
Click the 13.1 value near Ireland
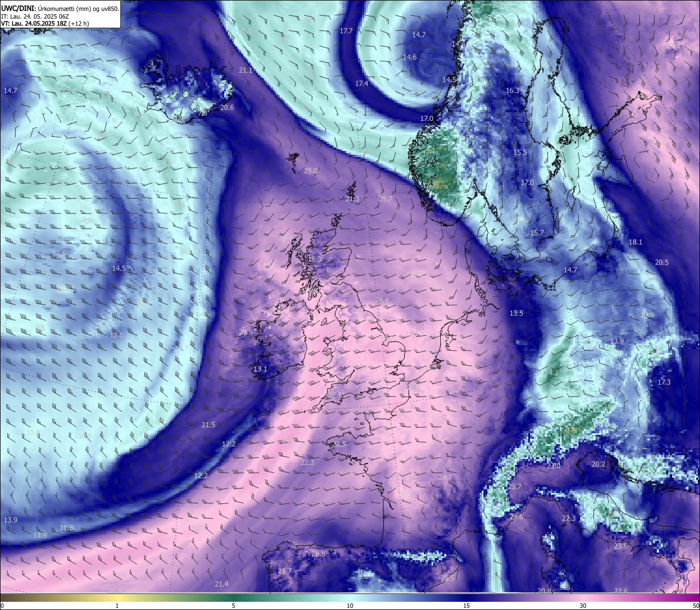click(x=260, y=369)
